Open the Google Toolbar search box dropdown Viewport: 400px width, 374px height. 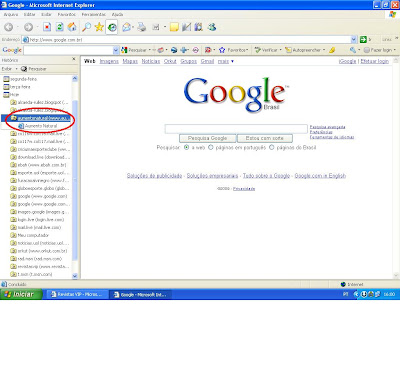(116, 50)
